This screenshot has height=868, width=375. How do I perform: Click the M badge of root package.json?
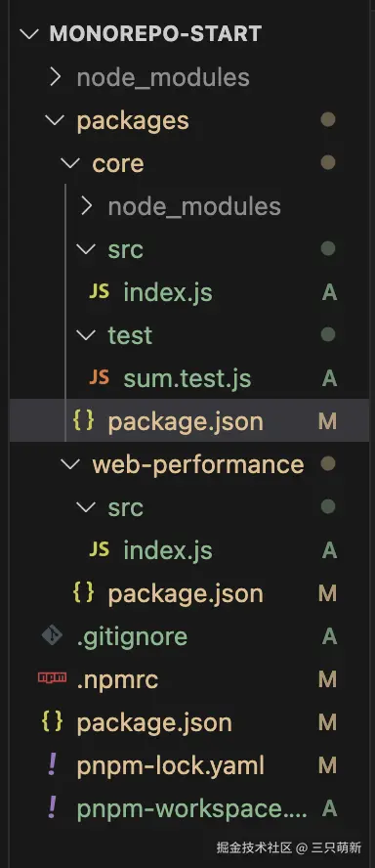(327, 722)
